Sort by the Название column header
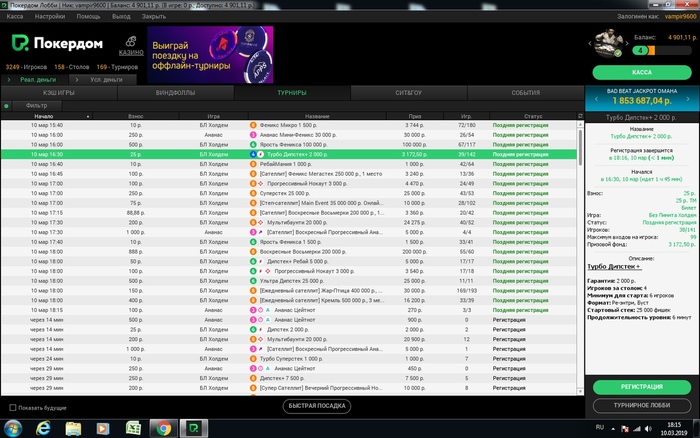The width and height of the screenshot is (700, 438). point(317,116)
